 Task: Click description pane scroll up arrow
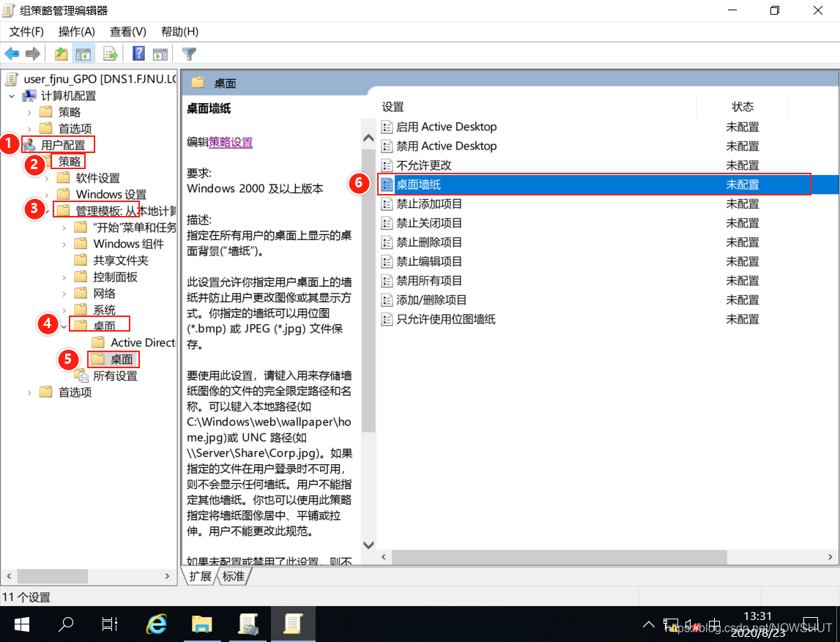tap(368, 138)
